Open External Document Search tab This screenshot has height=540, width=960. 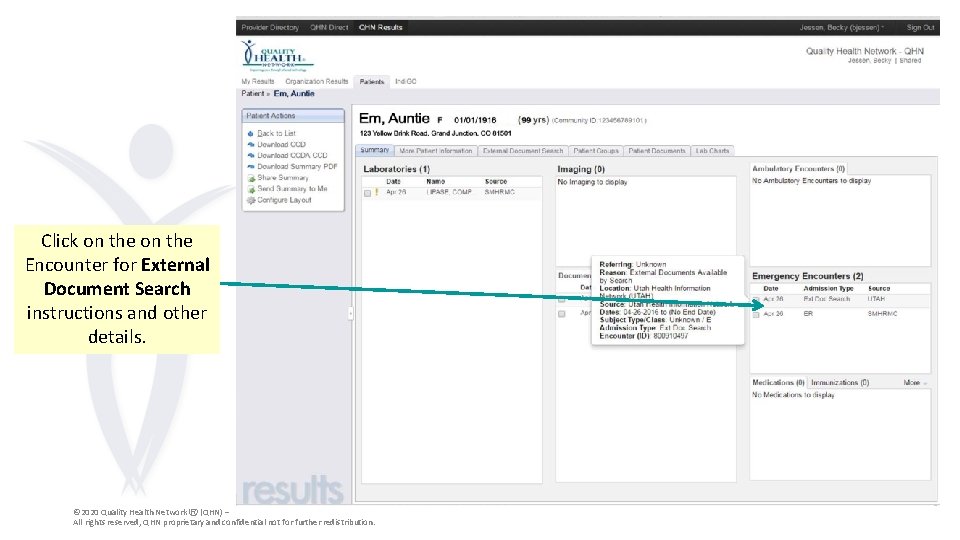point(523,151)
